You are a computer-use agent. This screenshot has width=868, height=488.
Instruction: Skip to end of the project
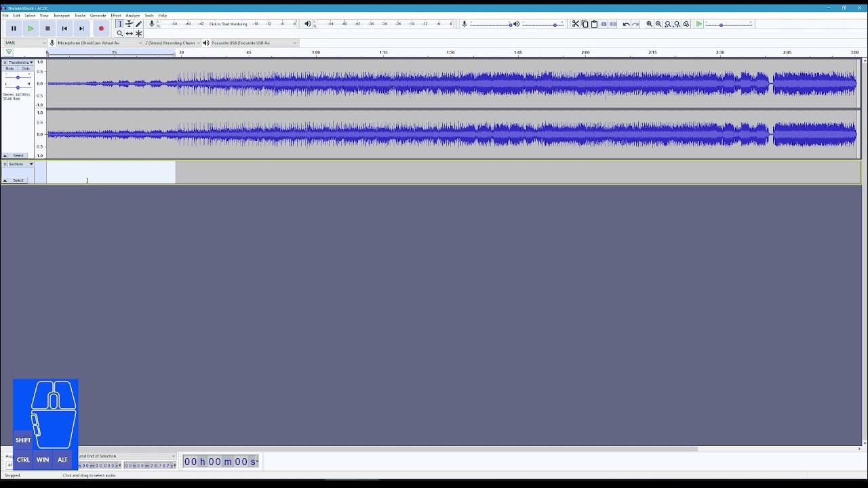coord(81,28)
